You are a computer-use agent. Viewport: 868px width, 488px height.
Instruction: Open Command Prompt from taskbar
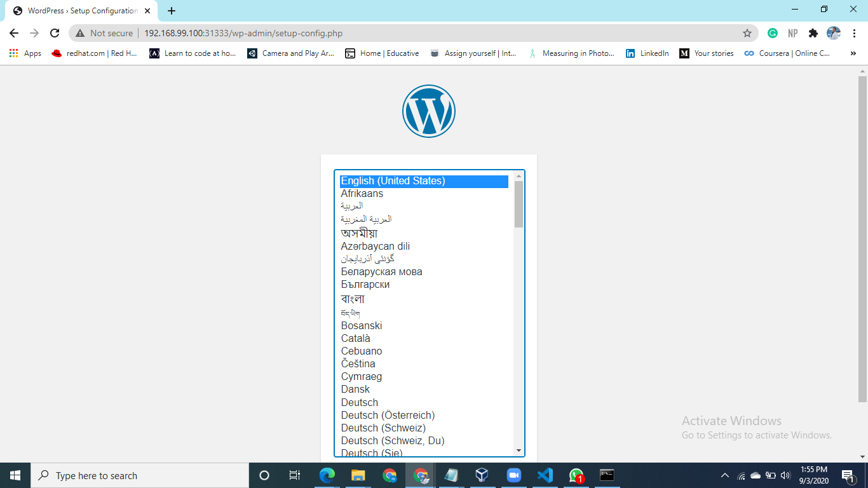pos(607,475)
